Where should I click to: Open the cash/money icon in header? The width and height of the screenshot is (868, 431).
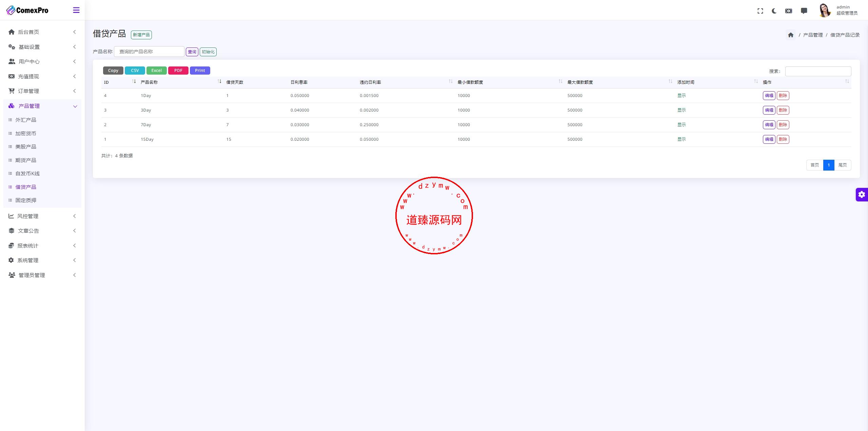point(789,11)
